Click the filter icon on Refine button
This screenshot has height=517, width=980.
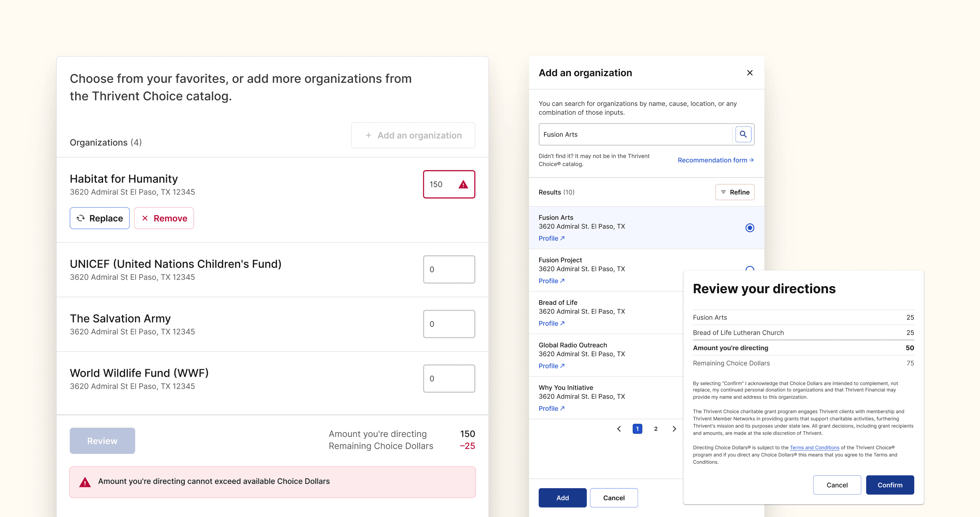tap(723, 192)
